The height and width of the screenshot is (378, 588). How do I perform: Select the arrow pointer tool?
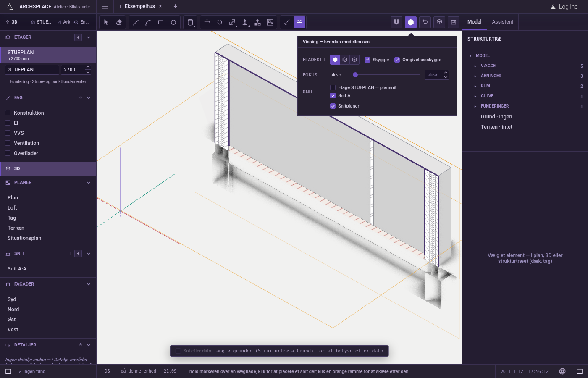click(x=106, y=22)
